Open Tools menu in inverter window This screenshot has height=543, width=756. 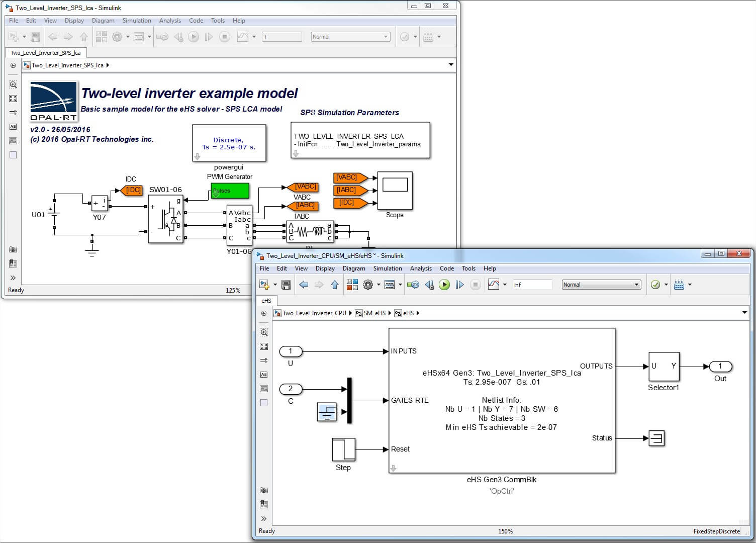[218, 21]
